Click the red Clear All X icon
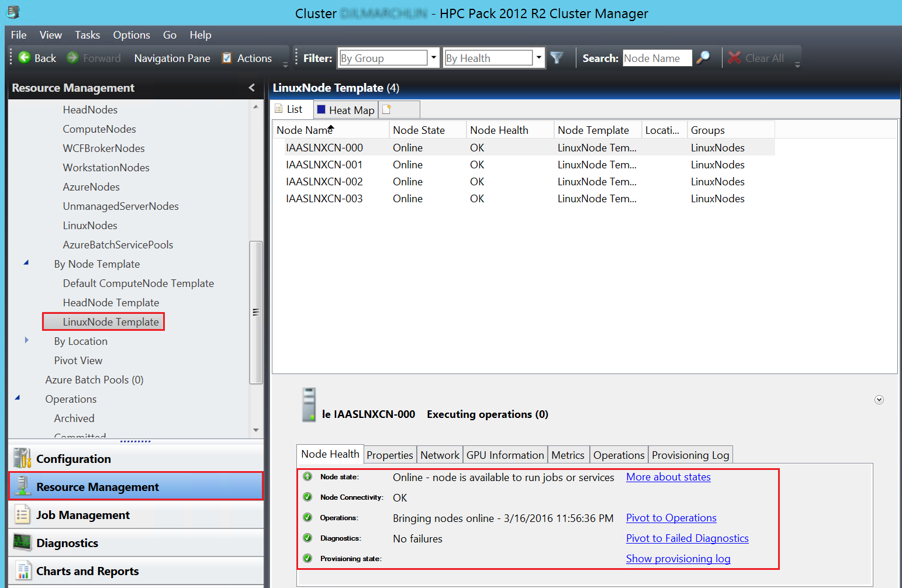Screen dimensions: 902x588 [x=735, y=58]
